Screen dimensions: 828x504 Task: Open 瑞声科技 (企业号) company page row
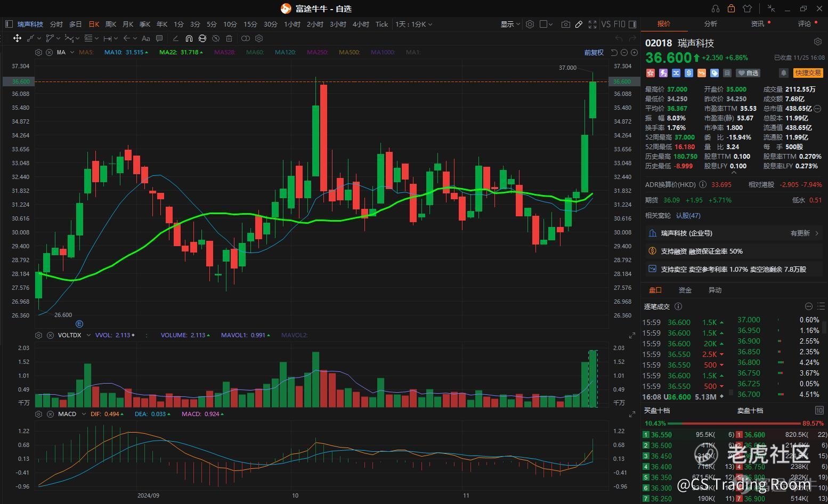(734, 233)
